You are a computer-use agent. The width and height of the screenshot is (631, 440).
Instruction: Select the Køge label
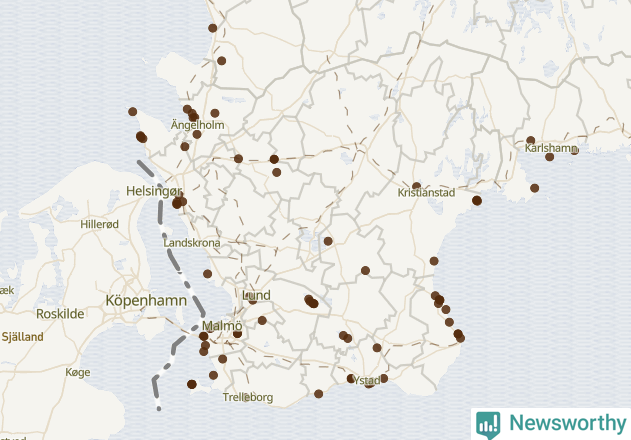[x=78, y=372]
